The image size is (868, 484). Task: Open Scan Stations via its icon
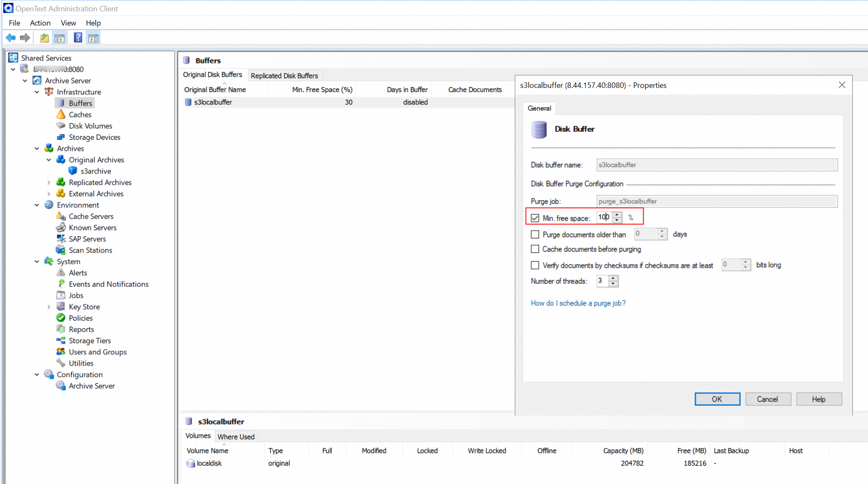(x=61, y=250)
